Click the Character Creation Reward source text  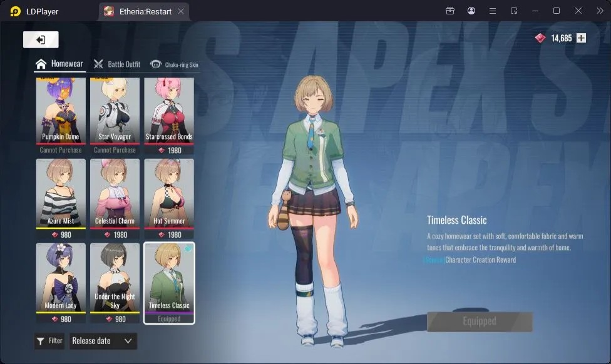[x=480, y=260]
